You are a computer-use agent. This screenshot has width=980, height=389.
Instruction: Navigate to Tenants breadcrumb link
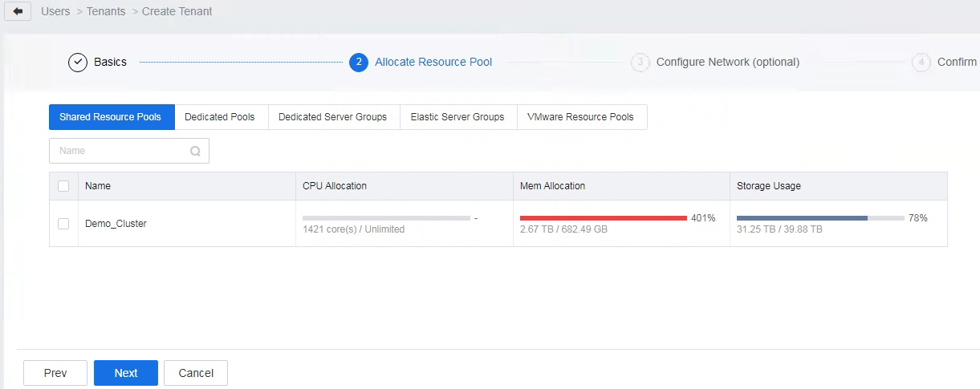click(x=106, y=12)
